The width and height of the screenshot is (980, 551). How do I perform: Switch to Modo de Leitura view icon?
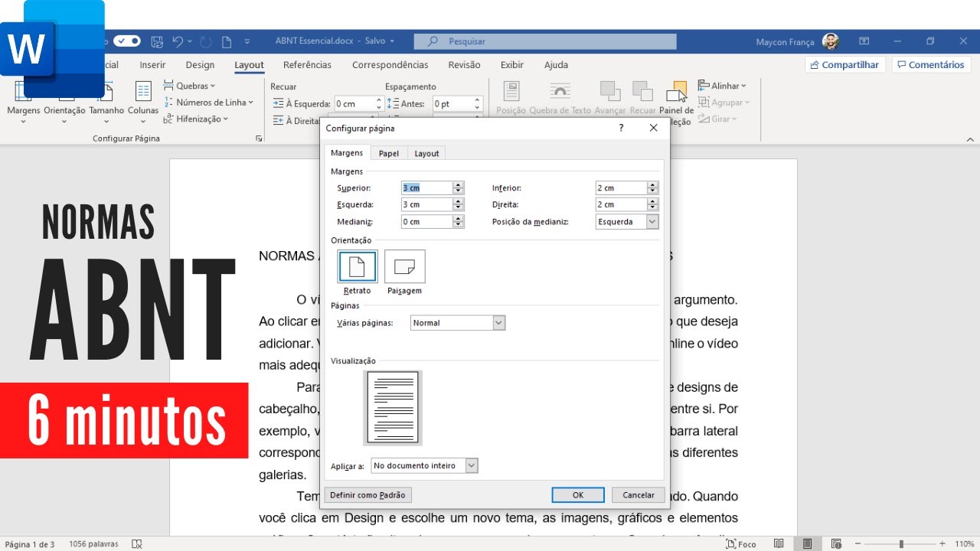pos(778,543)
